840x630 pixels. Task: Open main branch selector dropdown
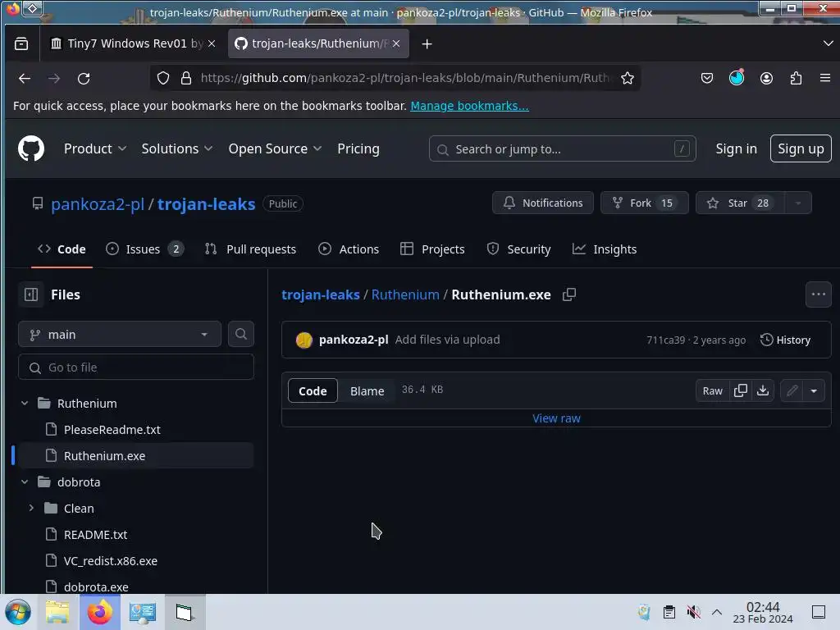tap(120, 335)
